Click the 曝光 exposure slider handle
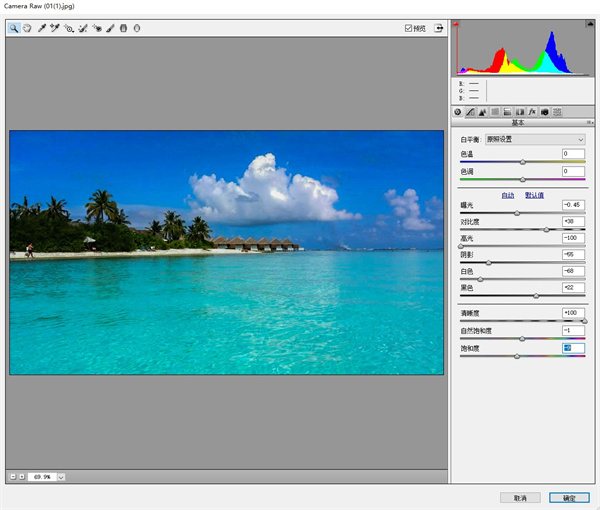The width and height of the screenshot is (600, 510). tap(517, 213)
